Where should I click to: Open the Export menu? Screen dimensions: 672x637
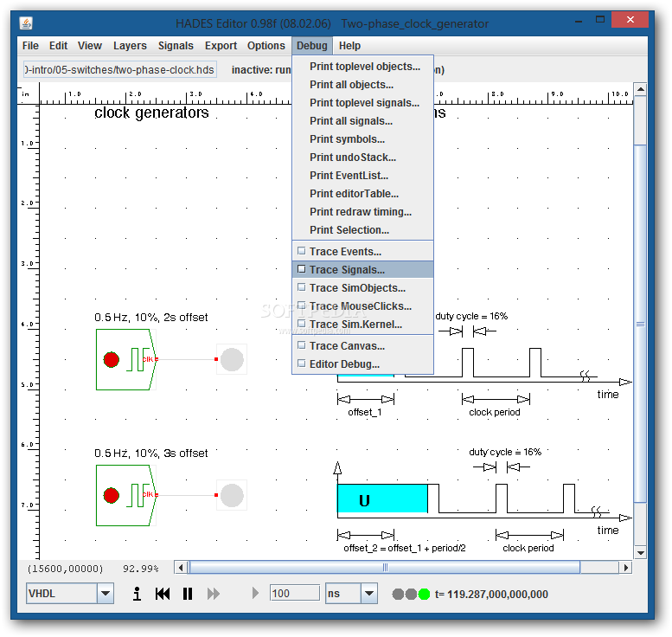point(221,46)
